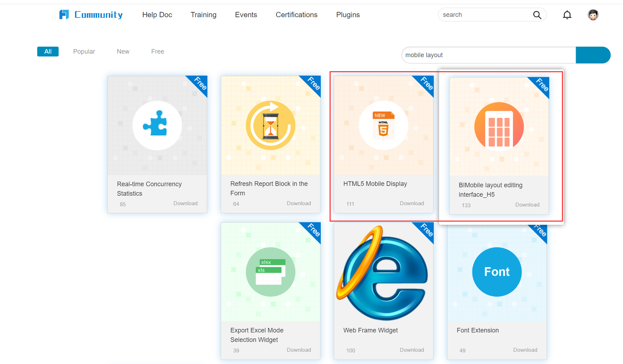Viewport: 623px width, 364px height.
Task: Download the Font Extension plugin
Action: pos(525,350)
